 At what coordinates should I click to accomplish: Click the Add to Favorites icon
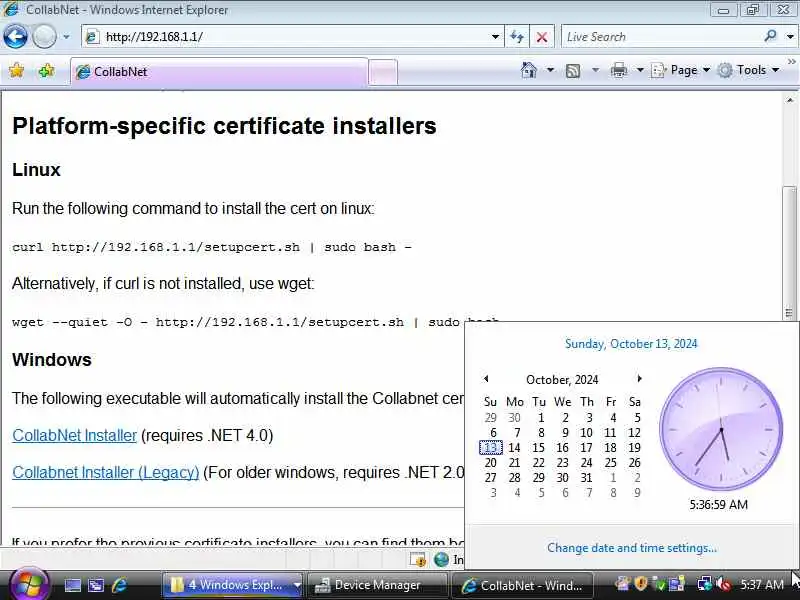point(47,71)
